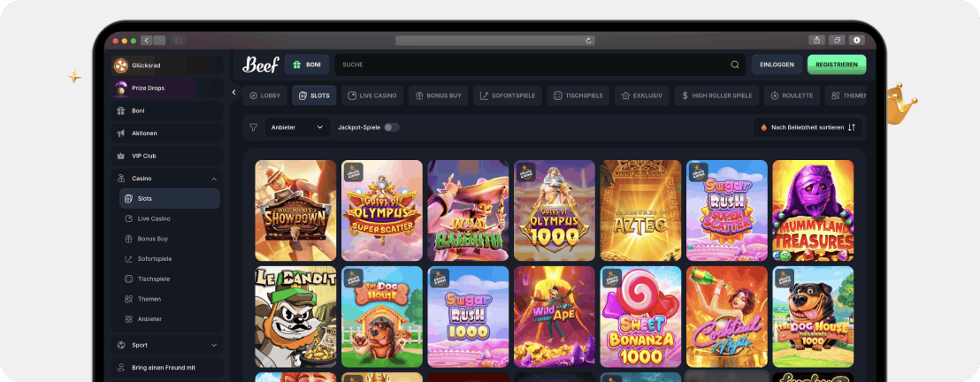Open Mummyland Treasures game
This screenshot has width=980, height=382.
click(813, 210)
